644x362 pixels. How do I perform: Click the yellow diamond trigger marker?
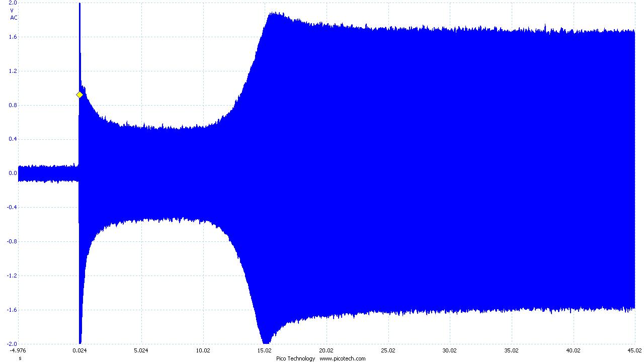79,95
